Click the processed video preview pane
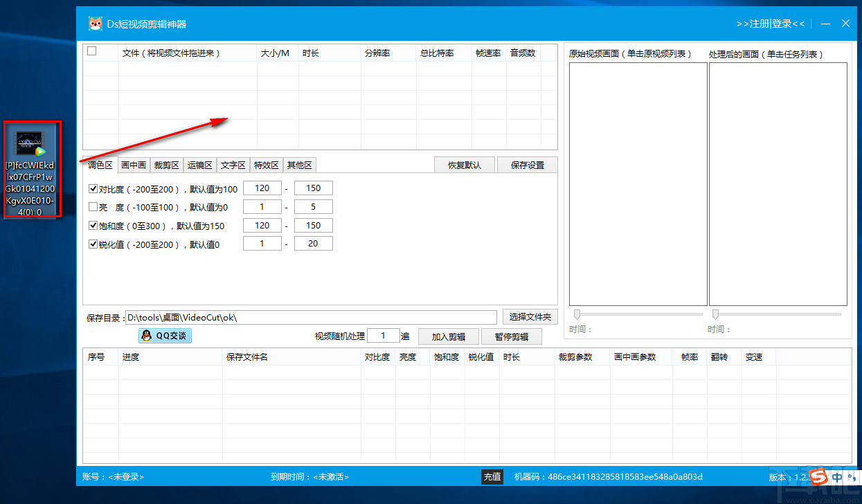This screenshot has height=504, width=862. pyautogui.click(x=778, y=184)
